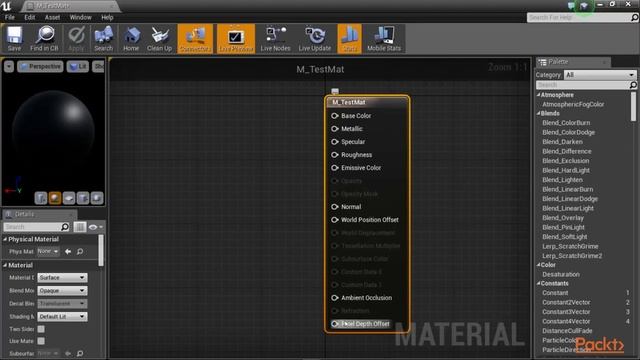Image resolution: width=640 pixels, height=360 pixels.
Task: Select the M_TestMat editor tab
Action: pos(69,6)
